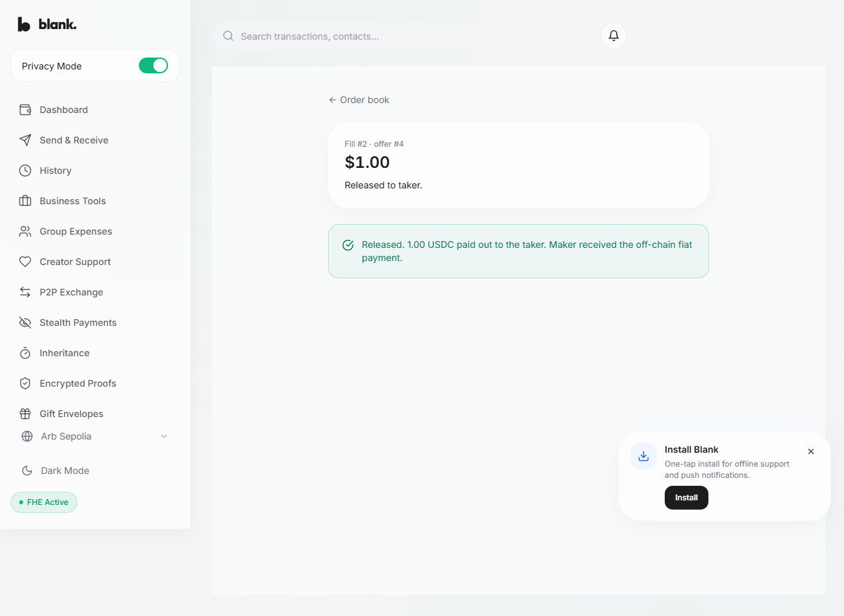This screenshot has height=616, width=844.
Task: Dismiss the Install Blank popup
Action: pos(811,451)
